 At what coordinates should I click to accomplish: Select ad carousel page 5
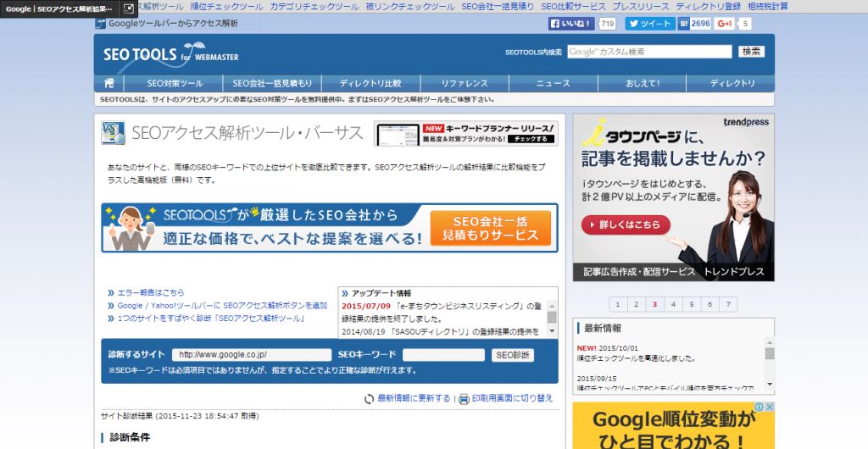(692, 304)
